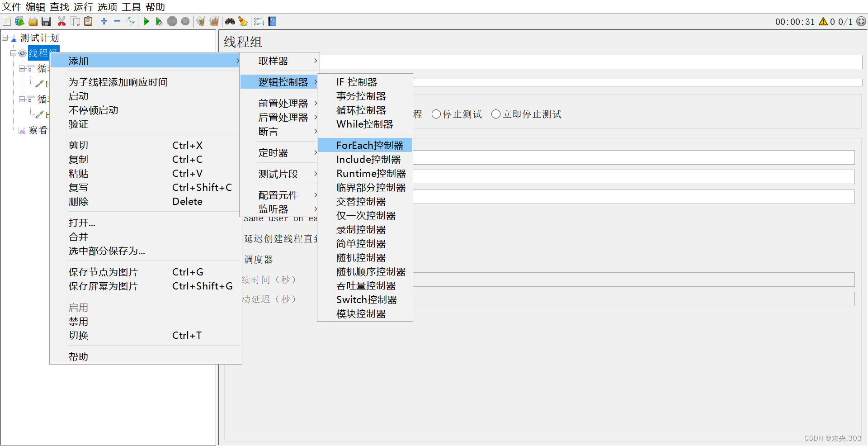
Task: Expand the 取样器 submenu
Action: (x=280, y=61)
